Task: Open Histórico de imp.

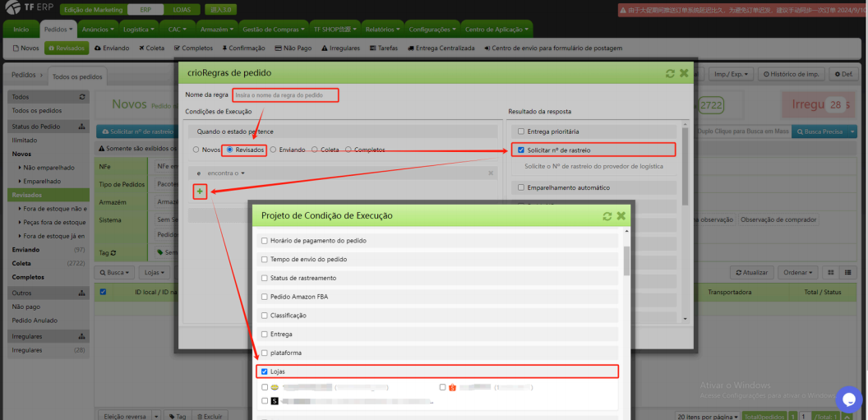Action: tap(792, 74)
